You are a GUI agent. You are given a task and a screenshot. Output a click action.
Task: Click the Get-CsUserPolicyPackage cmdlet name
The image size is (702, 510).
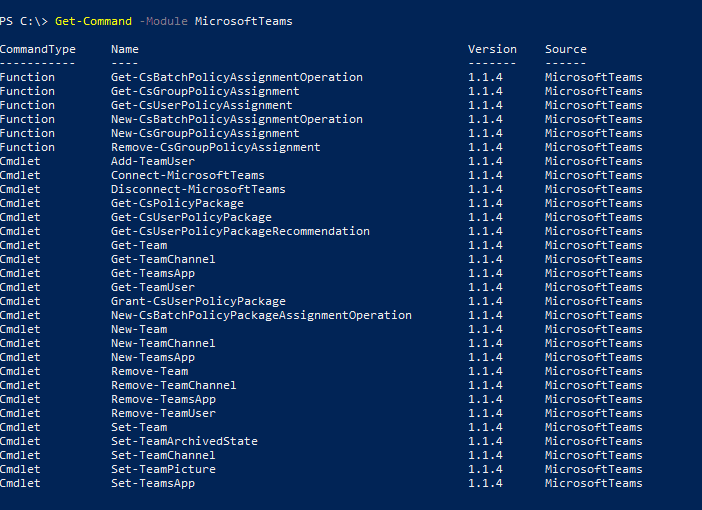(x=191, y=217)
